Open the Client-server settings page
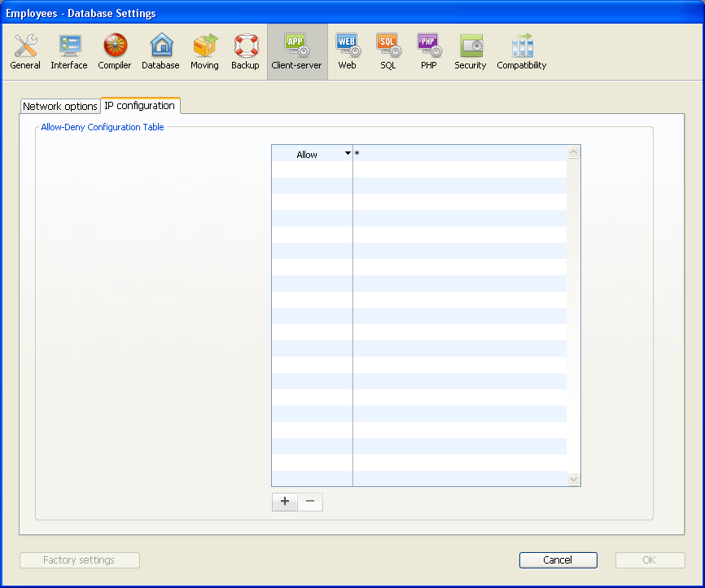The image size is (705, 588). click(x=296, y=52)
